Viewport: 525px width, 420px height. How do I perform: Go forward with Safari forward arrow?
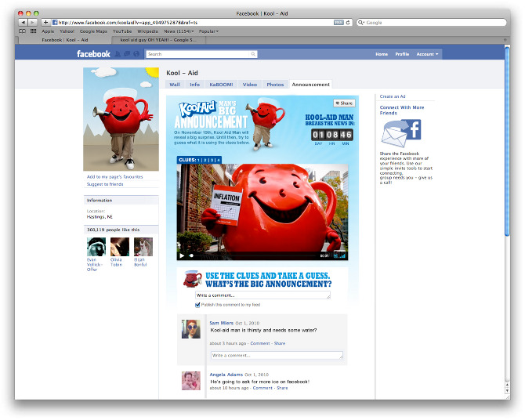(32, 23)
